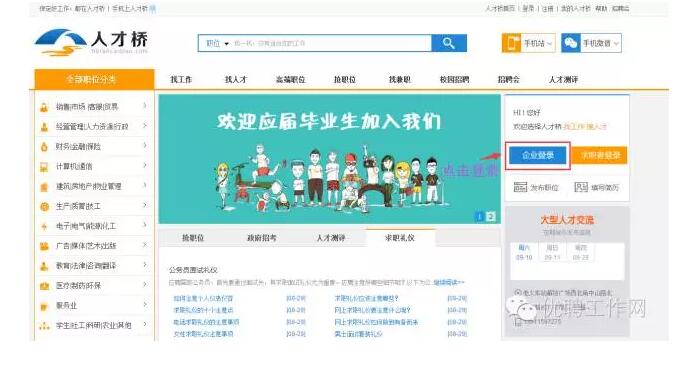690x384 pixels.
Task: Open 校园招聘 in the main navigation
Action: point(454,80)
